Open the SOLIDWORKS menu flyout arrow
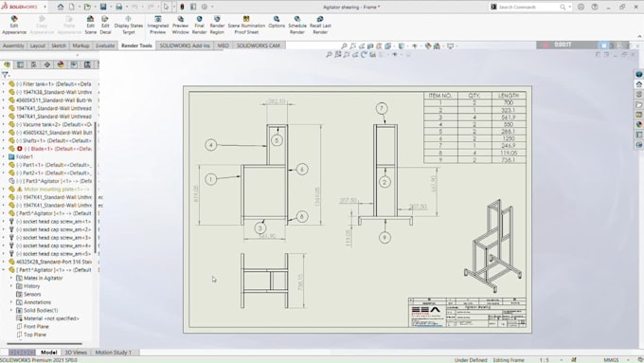 (x=45, y=7)
